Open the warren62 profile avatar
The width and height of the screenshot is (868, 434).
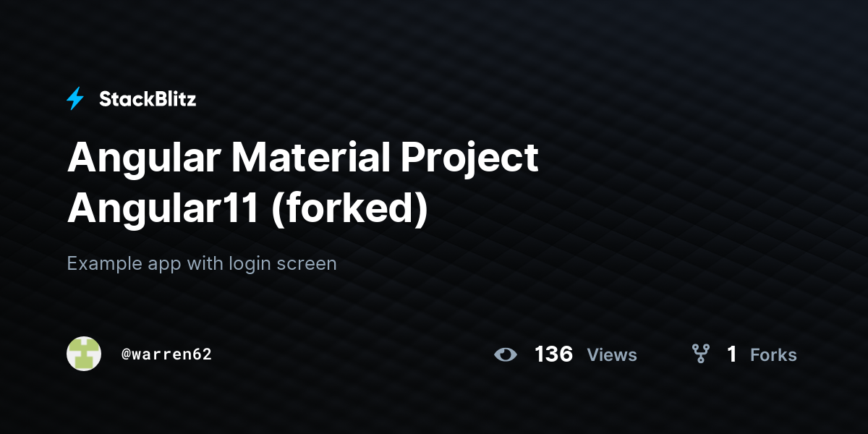(84, 354)
